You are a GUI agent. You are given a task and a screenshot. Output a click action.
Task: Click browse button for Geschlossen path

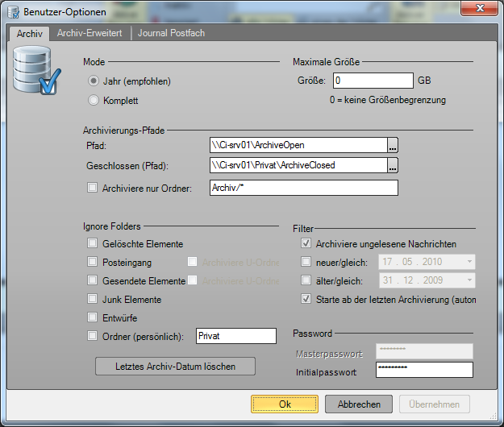[393, 165]
